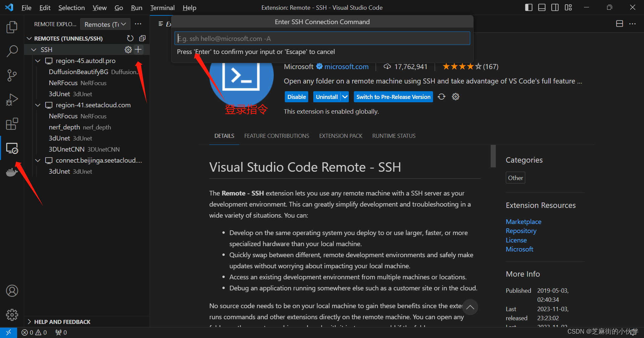
Task: Collapse the SSH tree node
Action: pyautogui.click(x=34, y=50)
